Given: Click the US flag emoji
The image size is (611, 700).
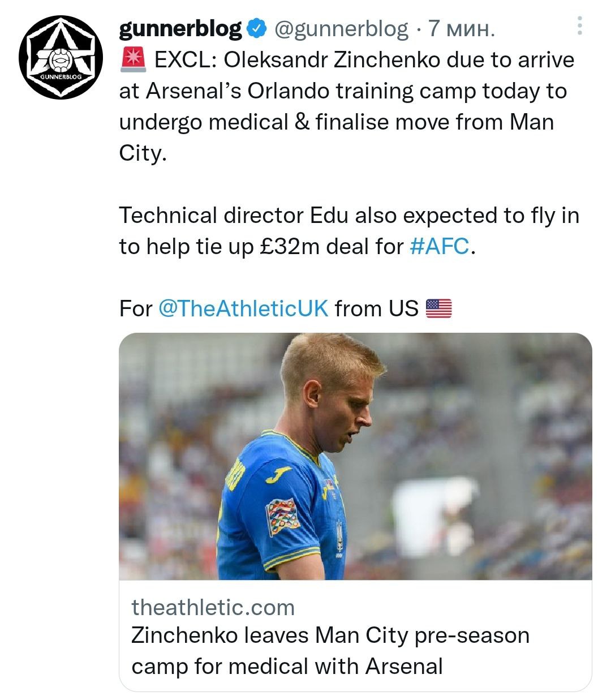Looking at the screenshot, I should click(438, 308).
